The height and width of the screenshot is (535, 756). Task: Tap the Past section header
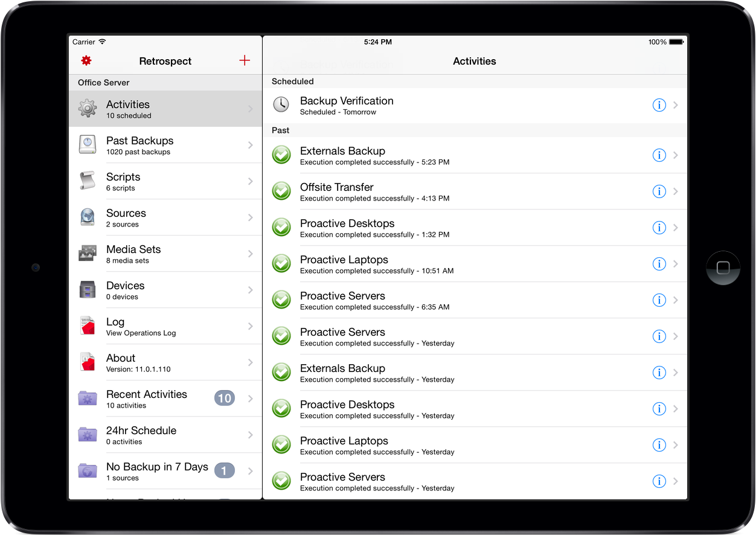pyautogui.click(x=475, y=130)
